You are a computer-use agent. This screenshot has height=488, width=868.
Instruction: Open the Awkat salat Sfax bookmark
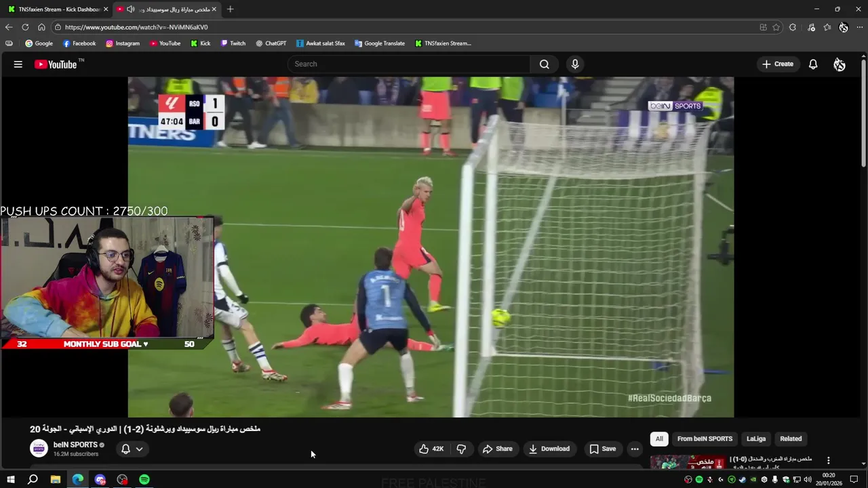coord(320,43)
